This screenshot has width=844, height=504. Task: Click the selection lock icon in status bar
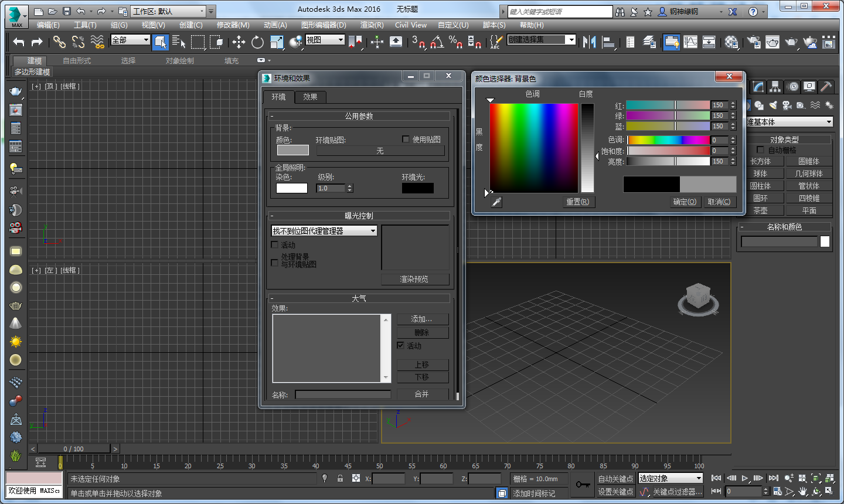click(x=340, y=478)
